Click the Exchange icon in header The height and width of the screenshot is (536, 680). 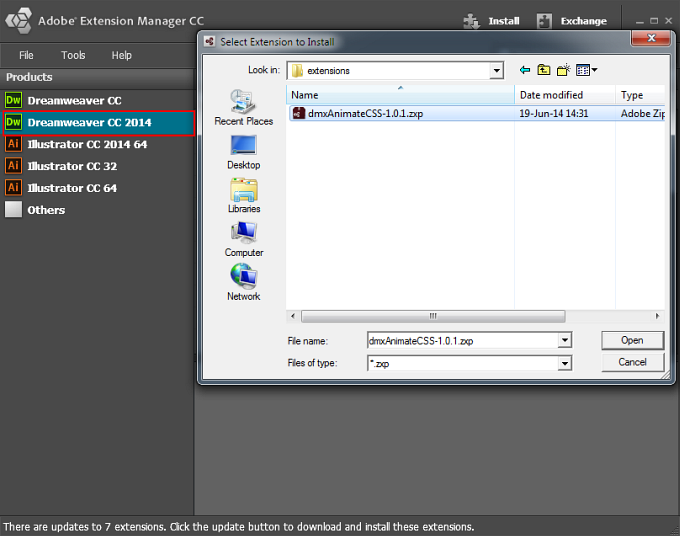click(544, 21)
